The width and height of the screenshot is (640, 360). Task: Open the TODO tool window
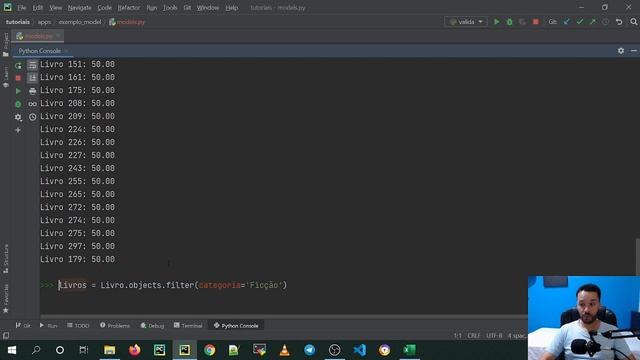[78, 325]
